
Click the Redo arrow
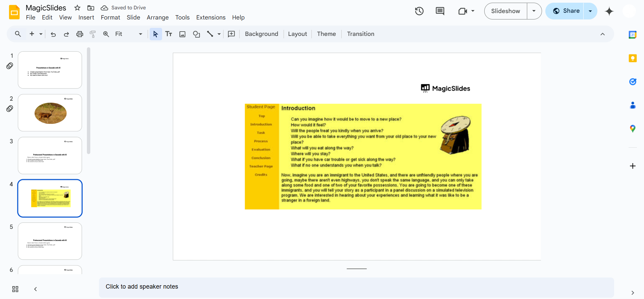coord(66,34)
